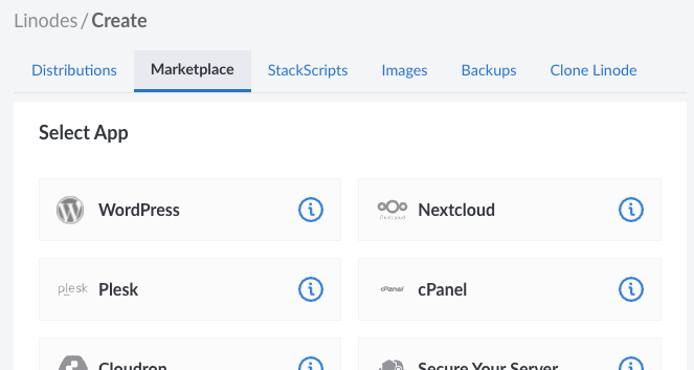
Task: Open Plesk info icon
Action: [x=311, y=289]
